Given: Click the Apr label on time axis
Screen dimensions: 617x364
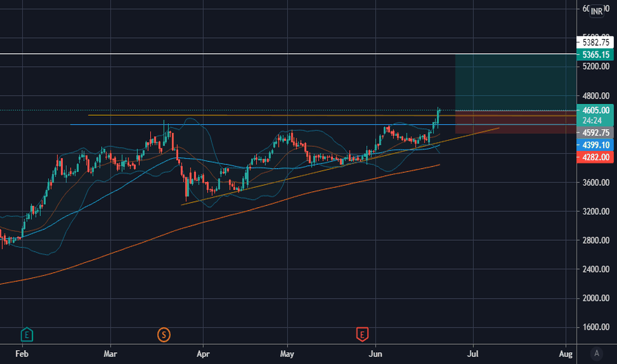Looking at the screenshot, I should click(203, 354).
